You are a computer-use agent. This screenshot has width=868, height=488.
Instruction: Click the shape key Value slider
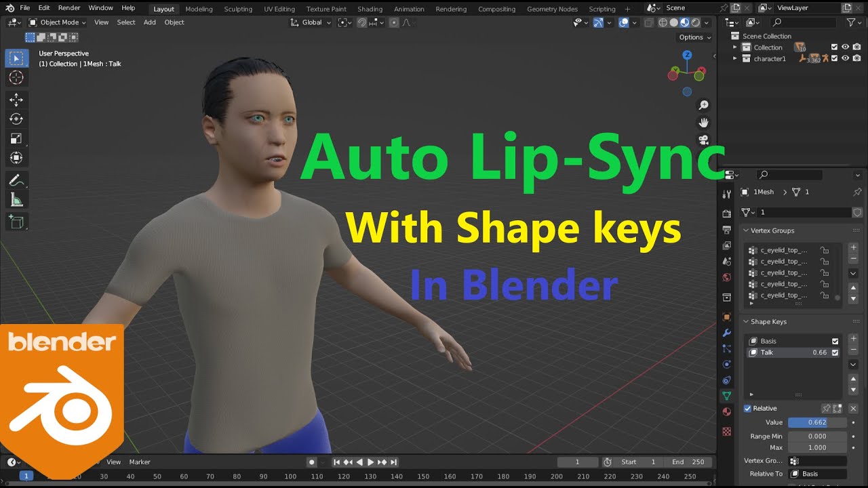[817, 422]
